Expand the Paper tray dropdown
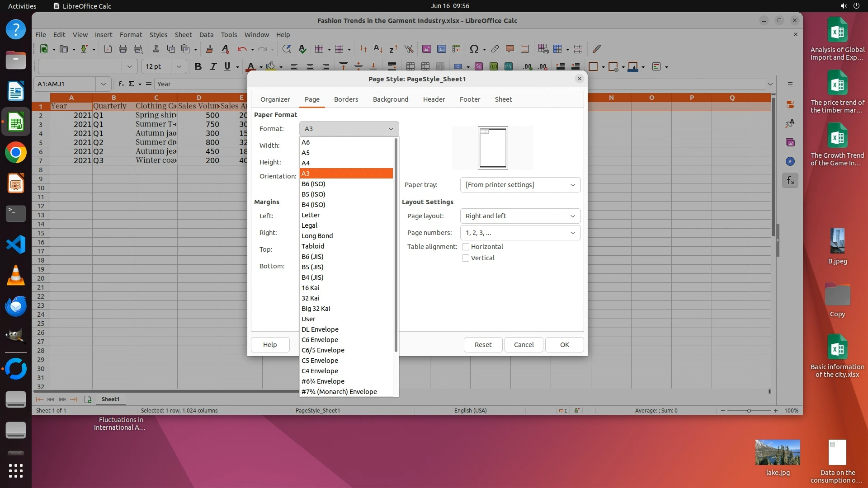 tap(520, 185)
